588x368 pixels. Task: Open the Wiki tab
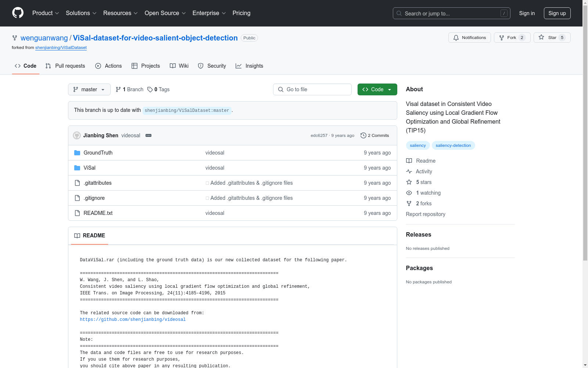coord(179,66)
